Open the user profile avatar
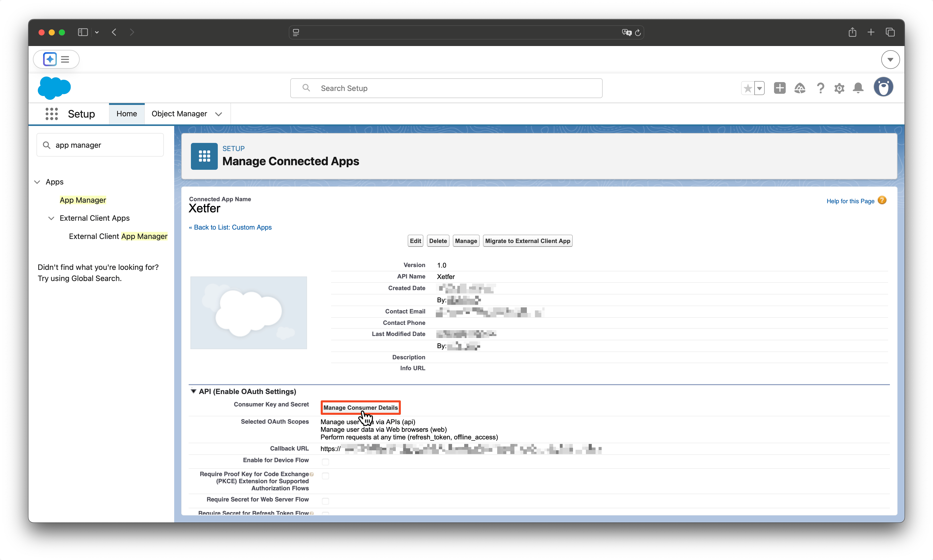The image size is (933, 560). [x=883, y=87]
